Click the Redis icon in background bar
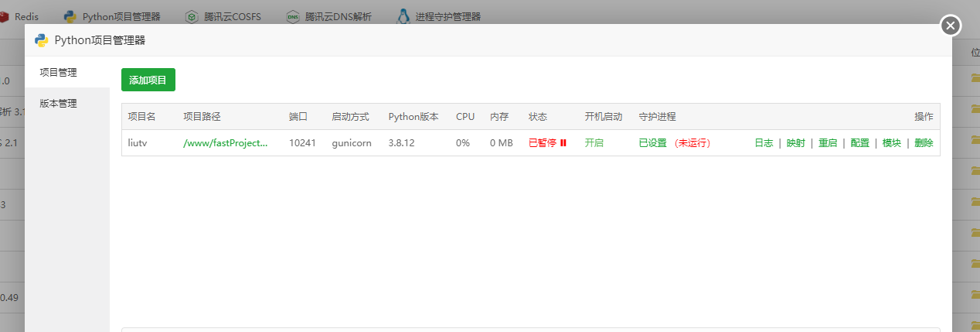Screen dimensions: 980x332 4,16
